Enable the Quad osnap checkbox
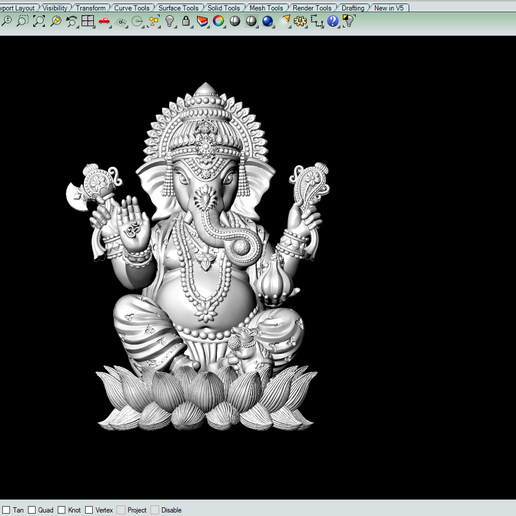Viewport: 516px width, 516px height. (x=32, y=510)
